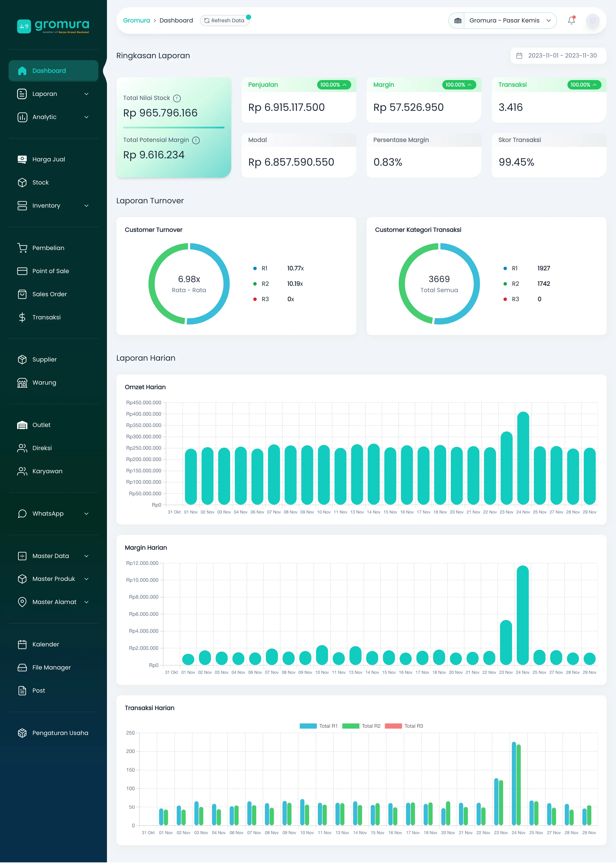Open Karyawan menu item
This screenshot has width=616, height=863.
[x=53, y=472]
